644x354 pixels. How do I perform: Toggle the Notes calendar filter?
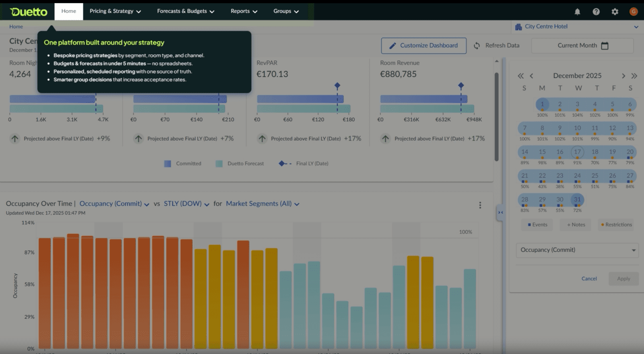[576, 225]
